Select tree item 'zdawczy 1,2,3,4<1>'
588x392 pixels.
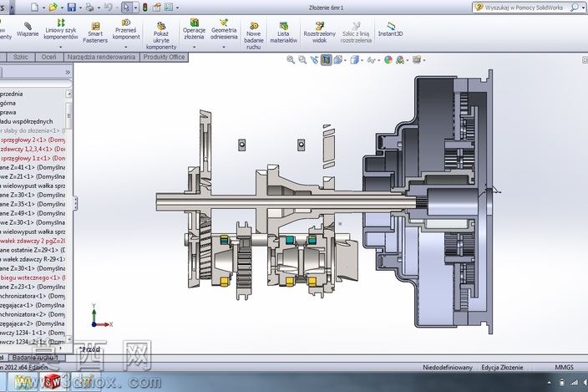(x=33, y=149)
